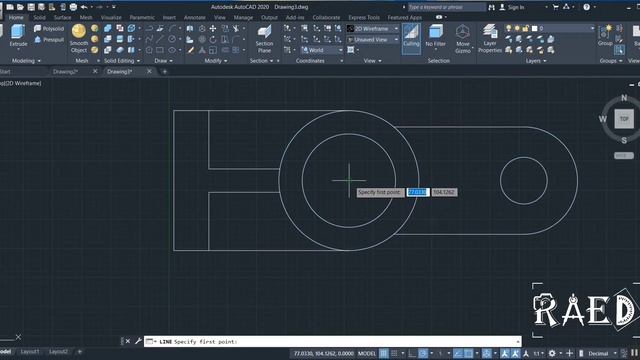
Task: Expand the Solid Editing panel
Action: click(x=122, y=61)
